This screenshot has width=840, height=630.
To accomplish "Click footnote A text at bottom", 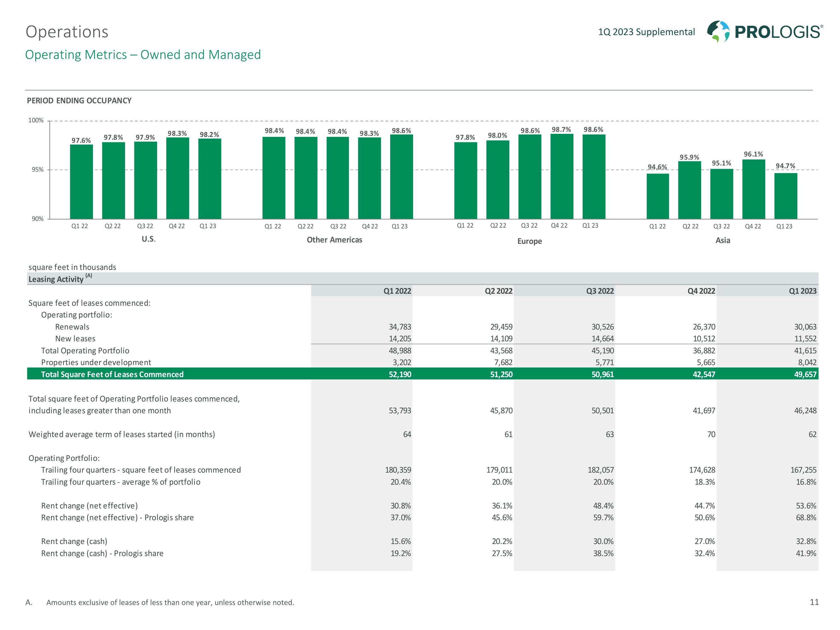I will 170,602.
